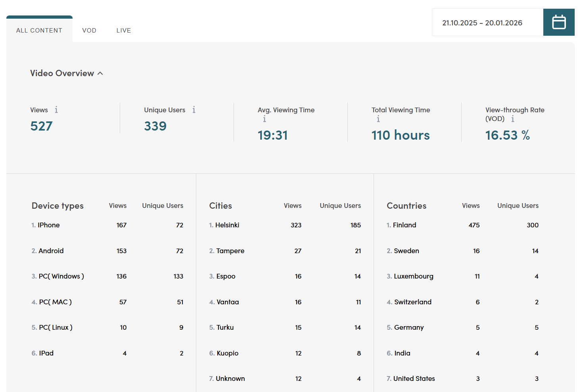Click the Video Overview heading
This screenshot has height=392, width=581.
pos(61,73)
